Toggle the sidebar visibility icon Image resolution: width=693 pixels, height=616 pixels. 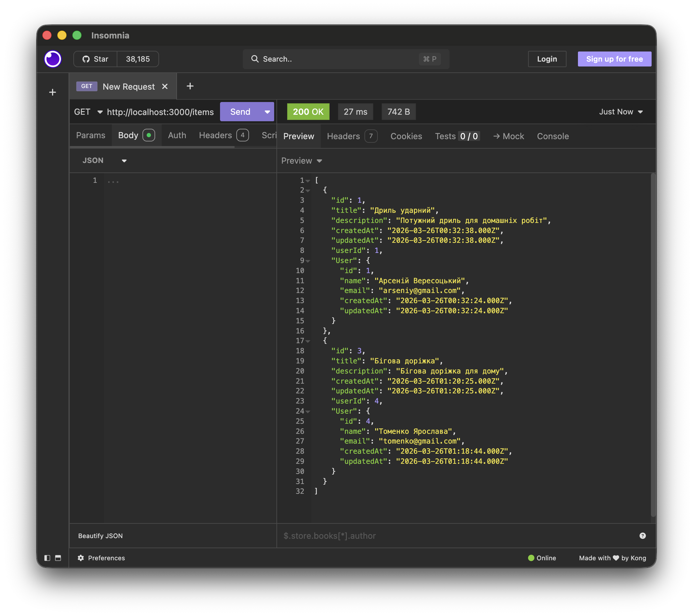(x=47, y=558)
